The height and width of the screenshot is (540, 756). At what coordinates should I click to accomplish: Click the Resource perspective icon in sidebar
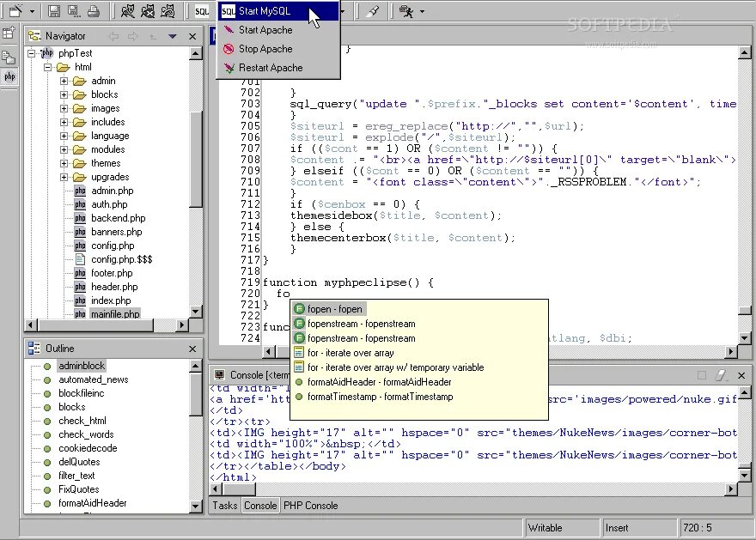(9, 58)
